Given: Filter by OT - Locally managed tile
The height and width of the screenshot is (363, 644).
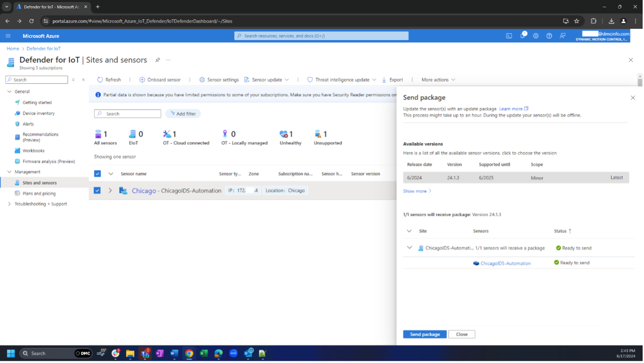Looking at the screenshot, I should coord(244,137).
